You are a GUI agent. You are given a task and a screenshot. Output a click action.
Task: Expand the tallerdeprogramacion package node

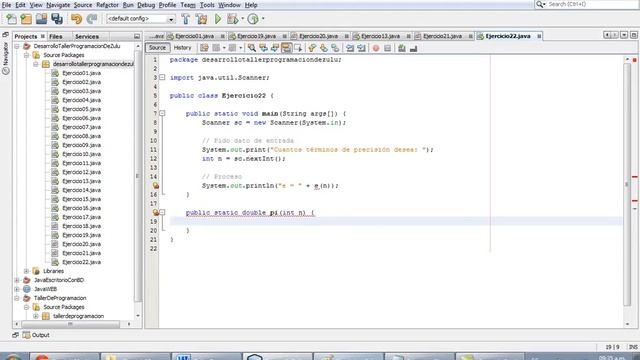36,316
